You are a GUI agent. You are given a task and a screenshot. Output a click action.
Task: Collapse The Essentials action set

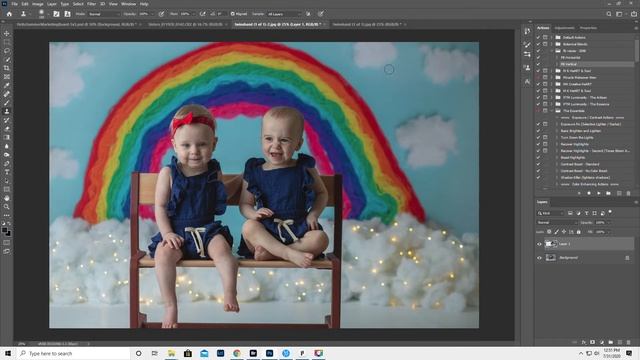(551, 111)
